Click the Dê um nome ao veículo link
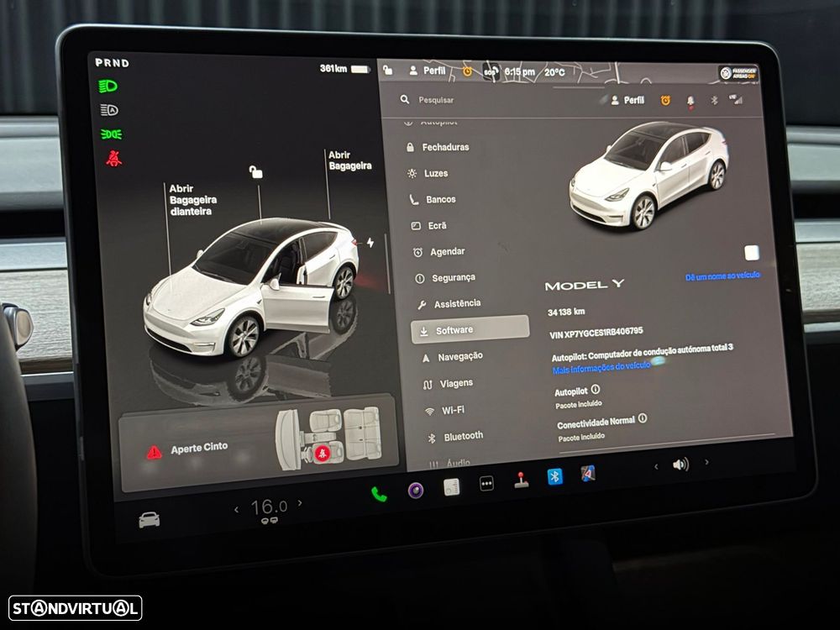Screen dimensions: 840x630 coord(722,276)
